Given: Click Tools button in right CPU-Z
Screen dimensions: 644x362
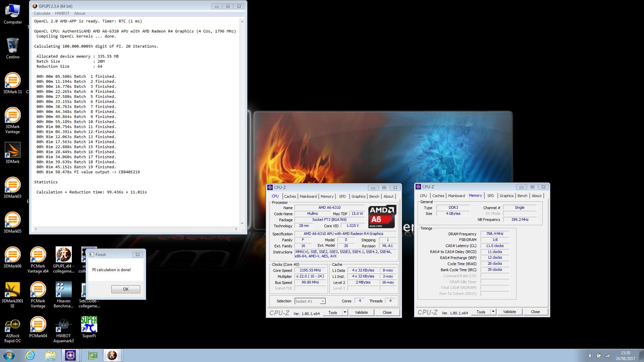Looking at the screenshot, I should [481, 312].
